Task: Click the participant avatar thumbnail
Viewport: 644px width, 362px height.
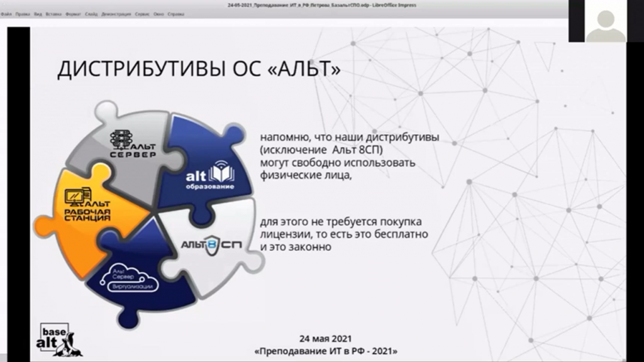Action: tap(606, 21)
